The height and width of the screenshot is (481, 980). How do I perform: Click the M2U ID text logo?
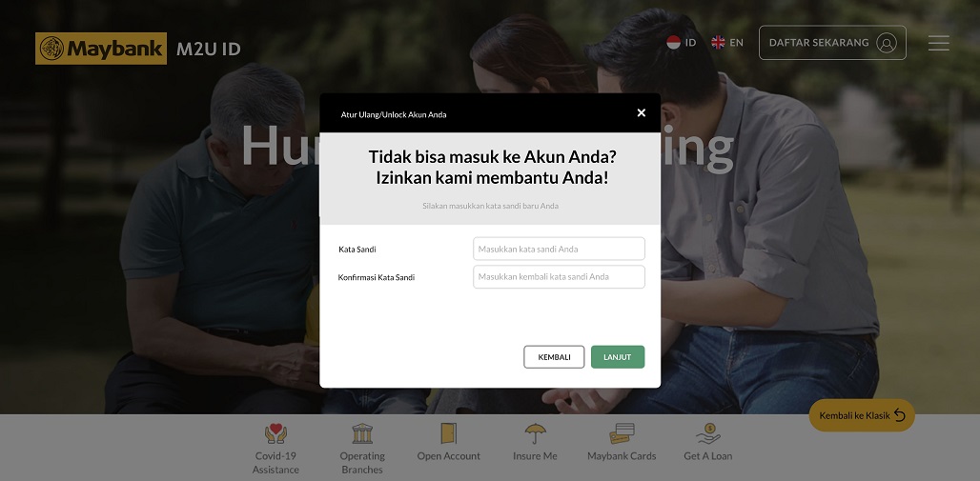pos(208,49)
